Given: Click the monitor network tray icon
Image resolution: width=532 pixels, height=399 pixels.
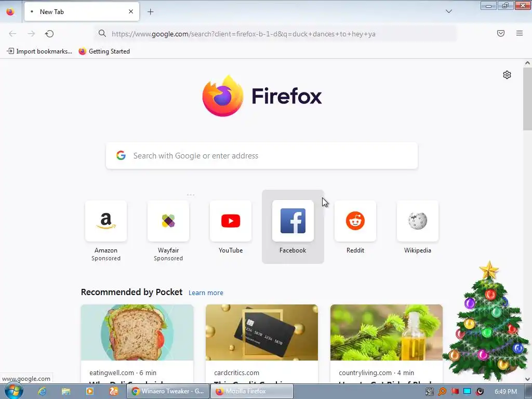Looking at the screenshot, I should pyautogui.click(x=467, y=392).
